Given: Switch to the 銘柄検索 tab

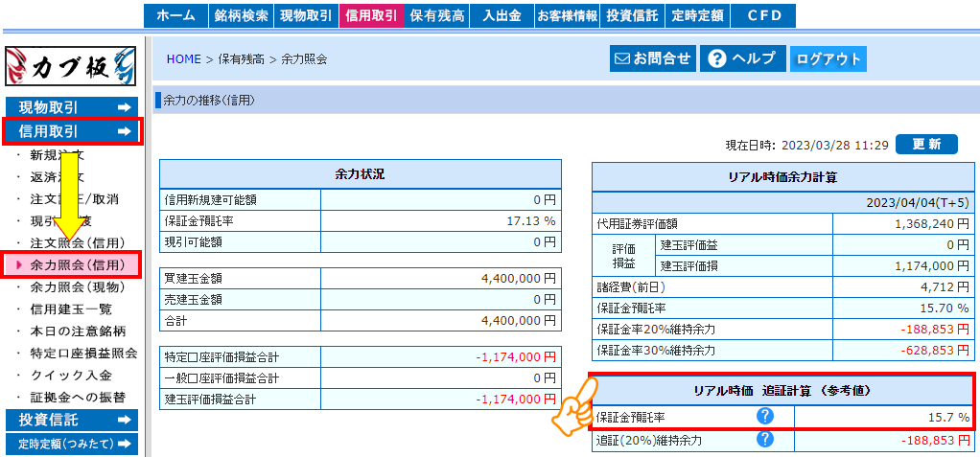Looking at the screenshot, I should 242,15.
